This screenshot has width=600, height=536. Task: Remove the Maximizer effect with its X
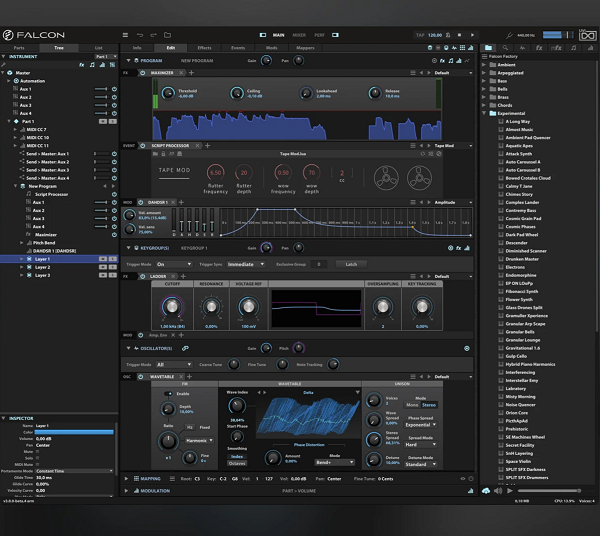[x=181, y=73]
